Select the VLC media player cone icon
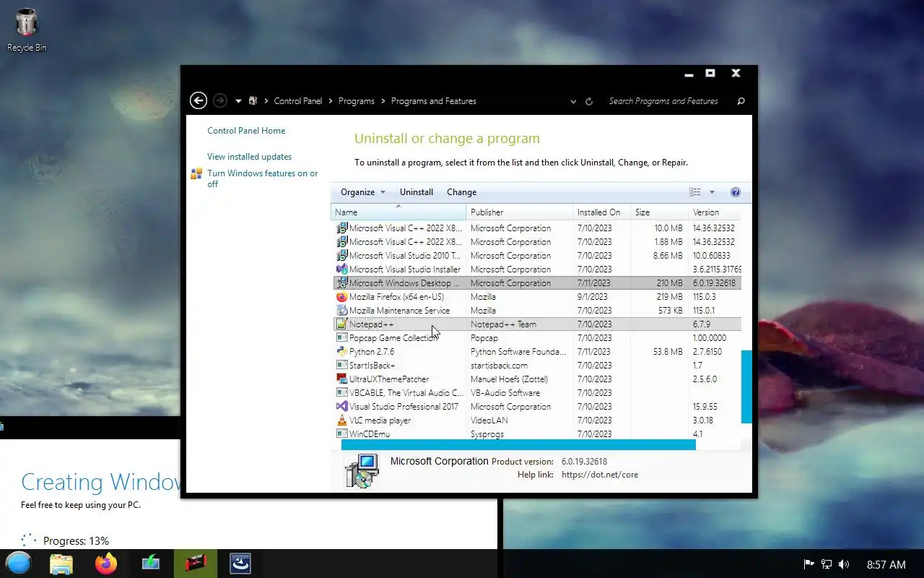Screen dimensions: 924x578 (342, 420)
